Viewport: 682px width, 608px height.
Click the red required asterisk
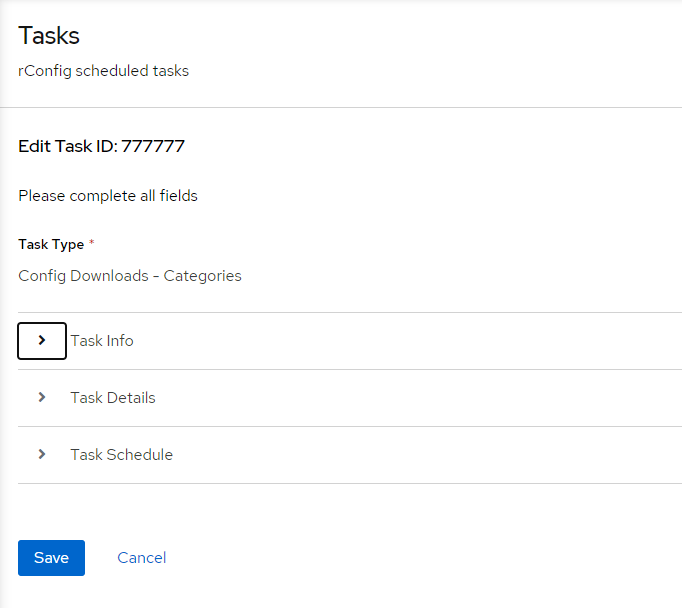tap(91, 241)
